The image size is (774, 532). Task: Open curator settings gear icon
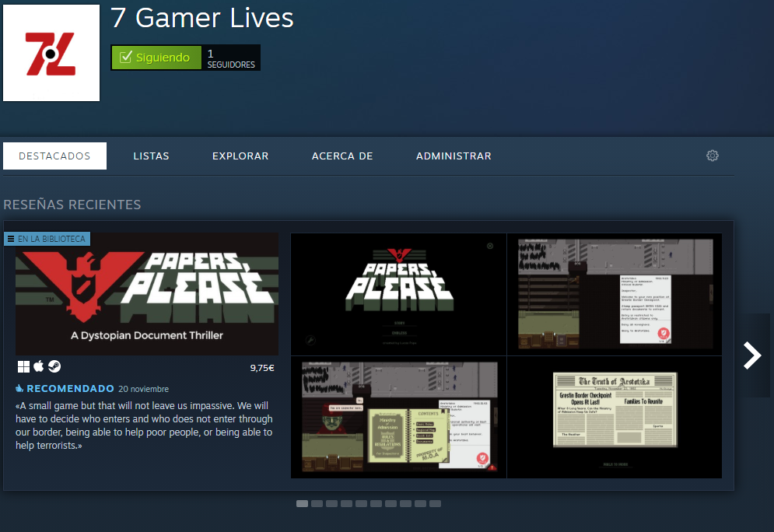click(x=713, y=156)
